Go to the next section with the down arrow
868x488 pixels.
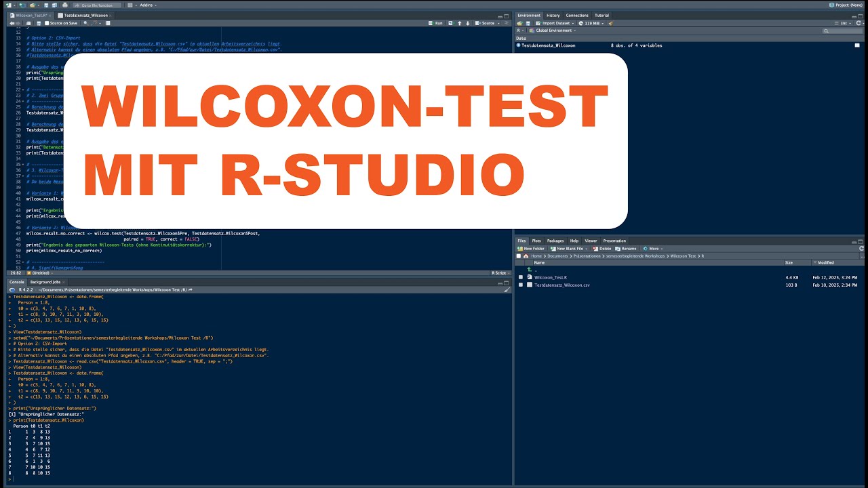[468, 23]
